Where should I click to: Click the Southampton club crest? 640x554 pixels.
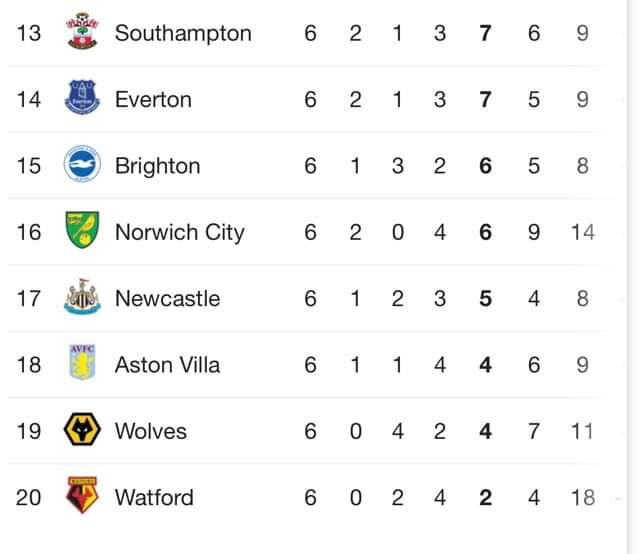[82, 31]
